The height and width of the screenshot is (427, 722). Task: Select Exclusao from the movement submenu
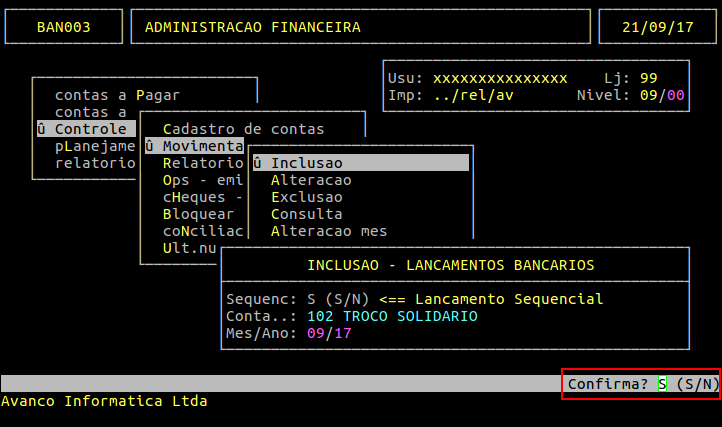coord(307,197)
